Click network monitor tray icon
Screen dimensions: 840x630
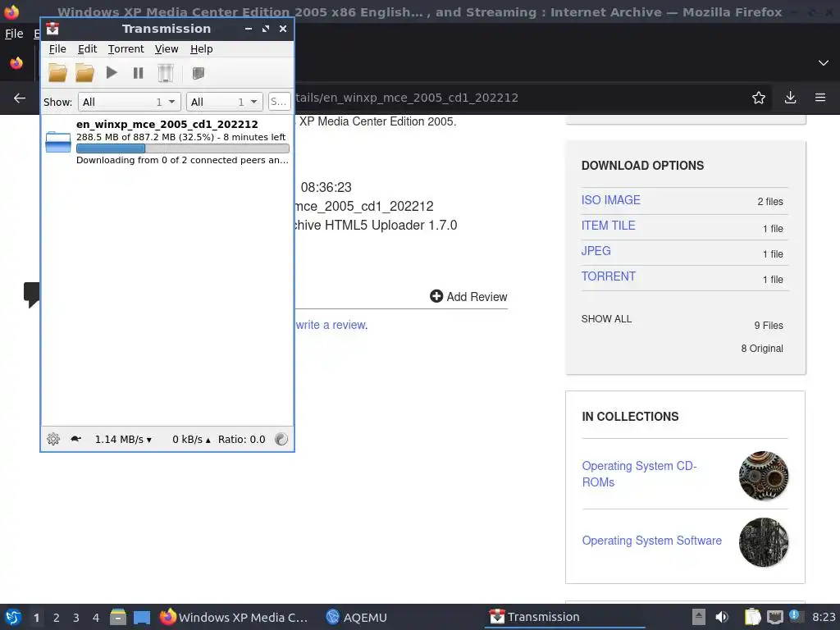[x=774, y=617]
